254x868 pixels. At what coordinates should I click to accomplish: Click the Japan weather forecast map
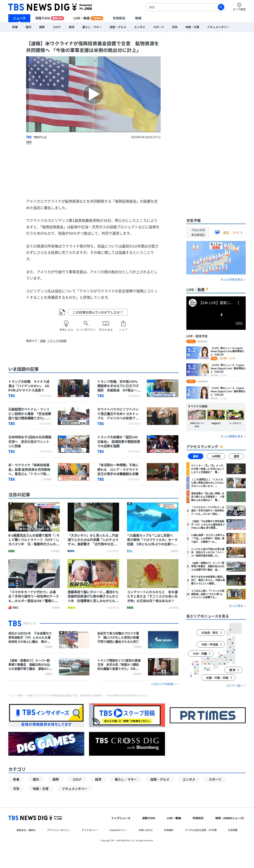[216, 258]
